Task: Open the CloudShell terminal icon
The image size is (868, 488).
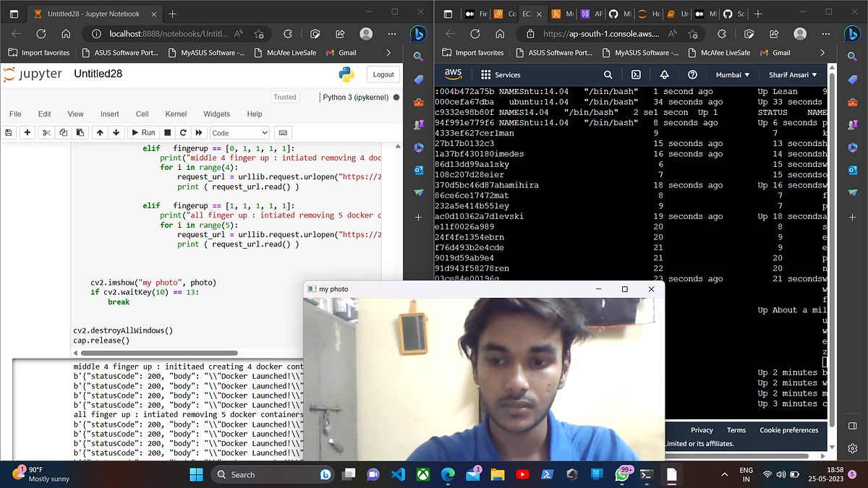Action: (x=637, y=74)
